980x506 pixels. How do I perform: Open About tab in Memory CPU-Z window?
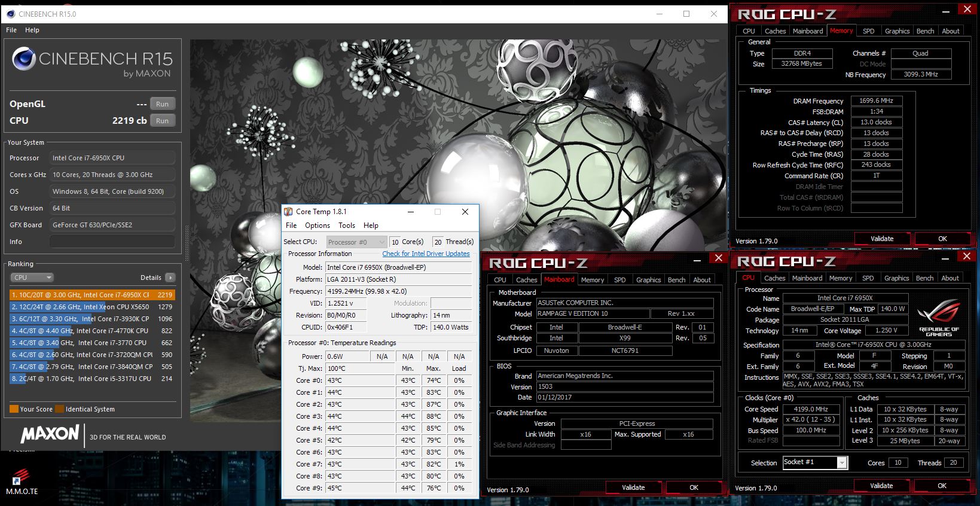pyautogui.click(x=951, y=31)
